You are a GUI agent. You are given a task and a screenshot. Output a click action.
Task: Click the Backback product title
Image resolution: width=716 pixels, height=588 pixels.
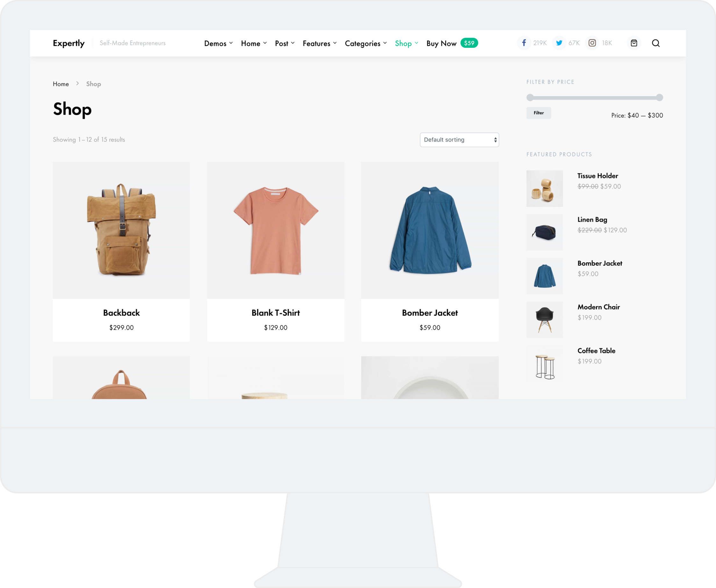click(121, 312)
